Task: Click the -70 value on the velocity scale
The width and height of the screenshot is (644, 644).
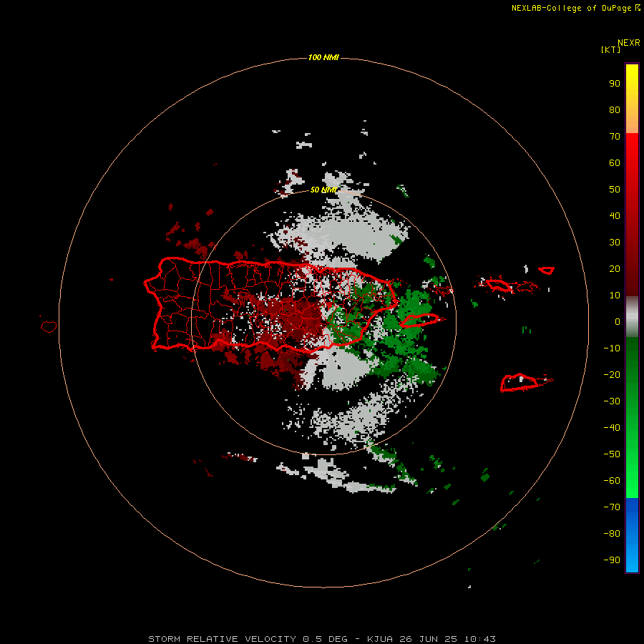Action: point(612,507)
